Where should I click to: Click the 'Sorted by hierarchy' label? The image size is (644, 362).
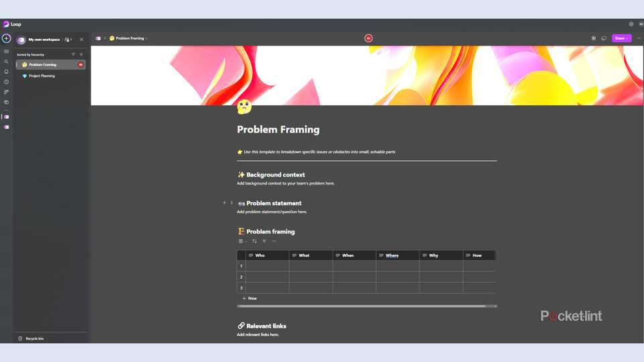[30, 54]
